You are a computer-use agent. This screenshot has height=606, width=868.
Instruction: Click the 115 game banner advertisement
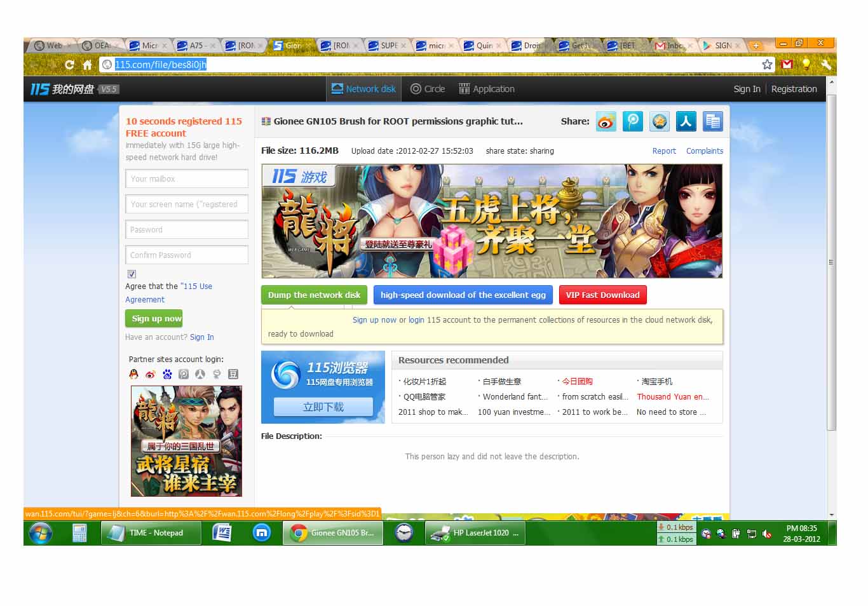tap(492, 221)
